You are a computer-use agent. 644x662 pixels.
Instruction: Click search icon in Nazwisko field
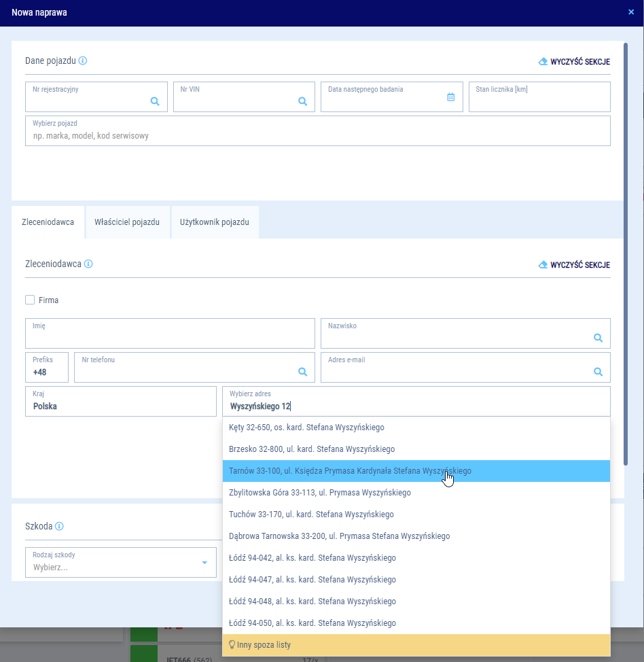click(x=598, y=338)
